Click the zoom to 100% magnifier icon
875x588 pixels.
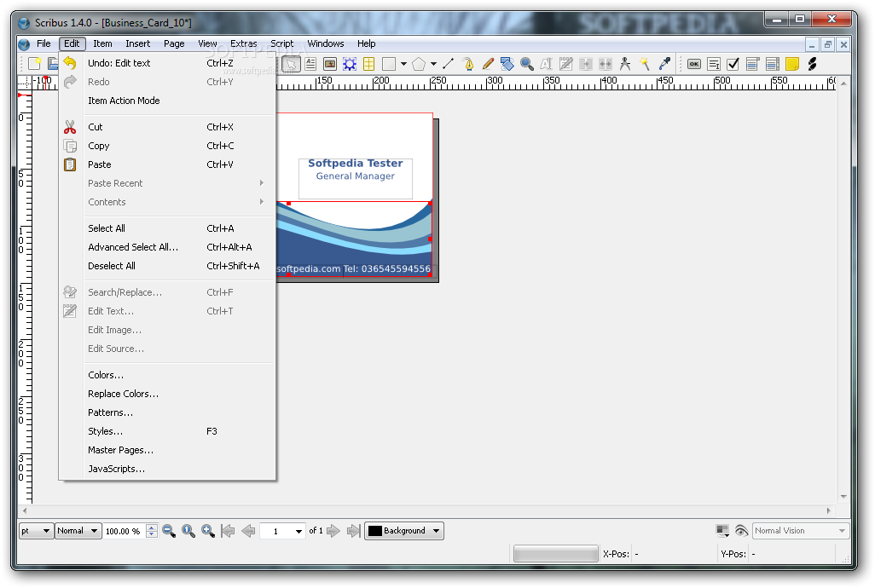click(188, 531)
